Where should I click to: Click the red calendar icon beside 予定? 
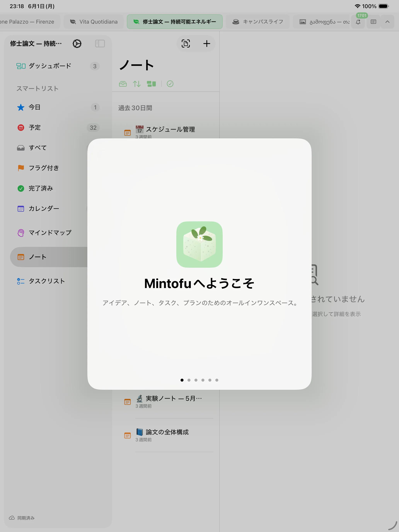(21, 127)
